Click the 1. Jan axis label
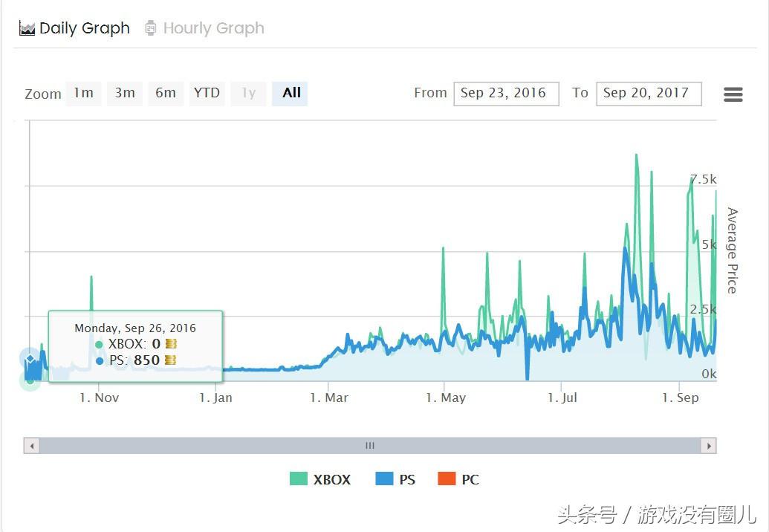 click(x=215, y=398)
